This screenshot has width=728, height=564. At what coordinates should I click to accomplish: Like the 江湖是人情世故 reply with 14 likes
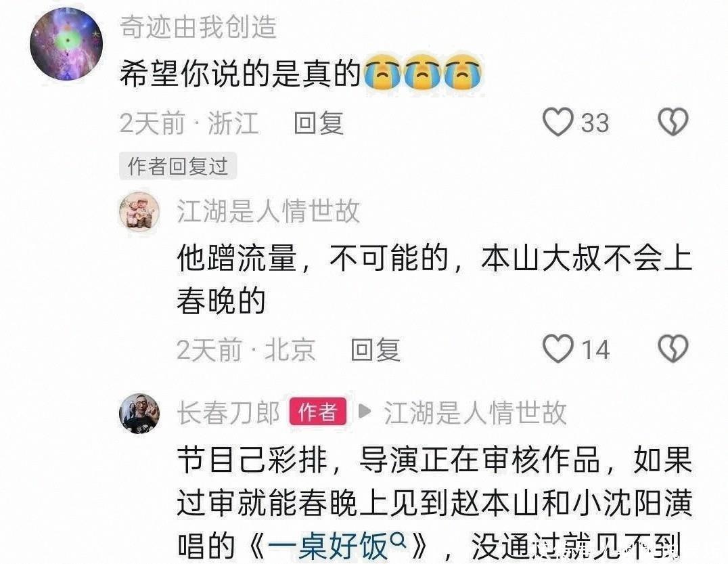click(558, 349)
